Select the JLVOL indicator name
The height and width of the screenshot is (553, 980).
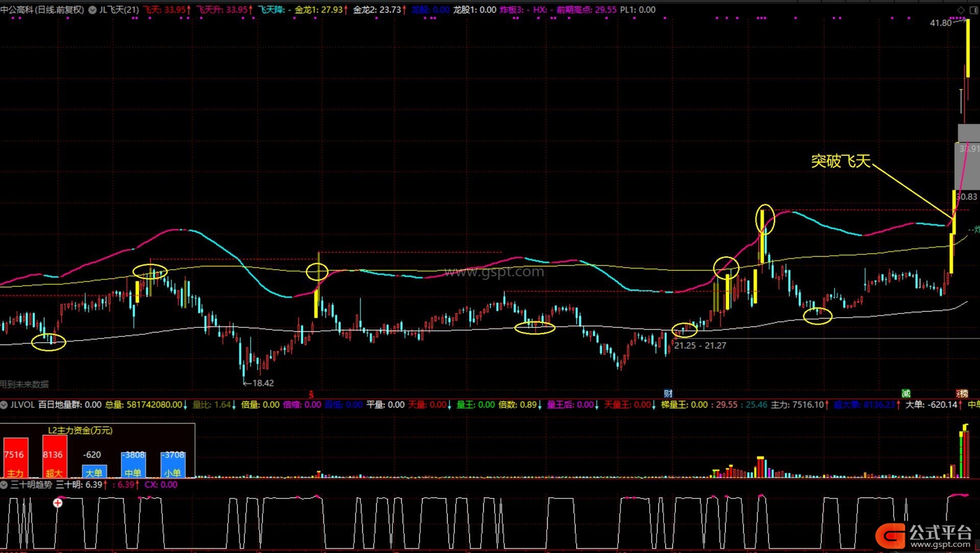(x=22, y=405)
